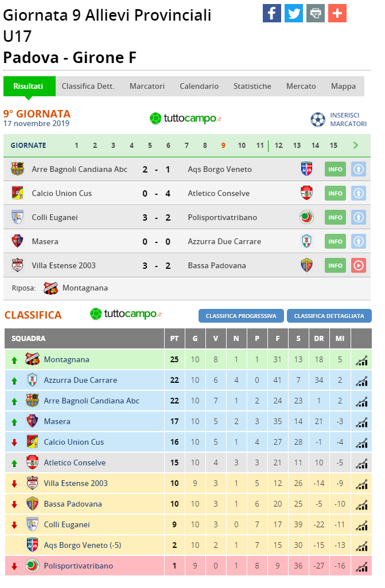Open the Marcatori tab
The width and height of the screenshot is (385, 588).
(x=147, y=86)
